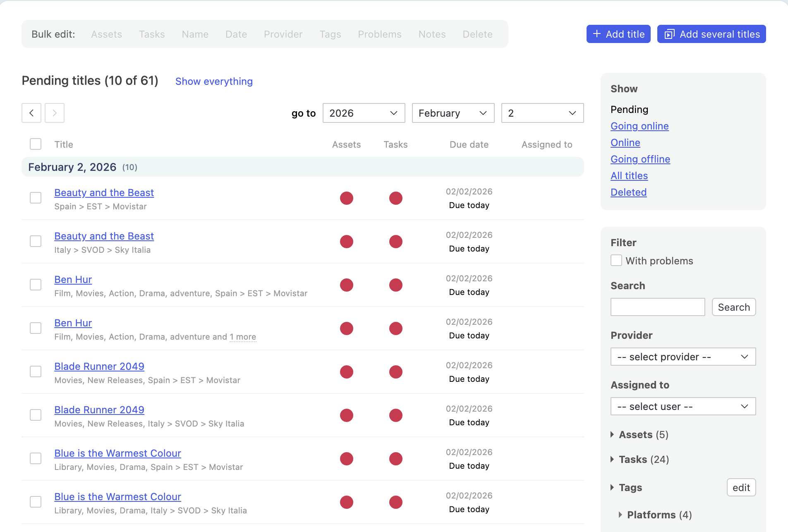The width and height of the screenshot is (788, 532).
Task: Enable the With problems filter checkbox
Action: tap(616, 261)
